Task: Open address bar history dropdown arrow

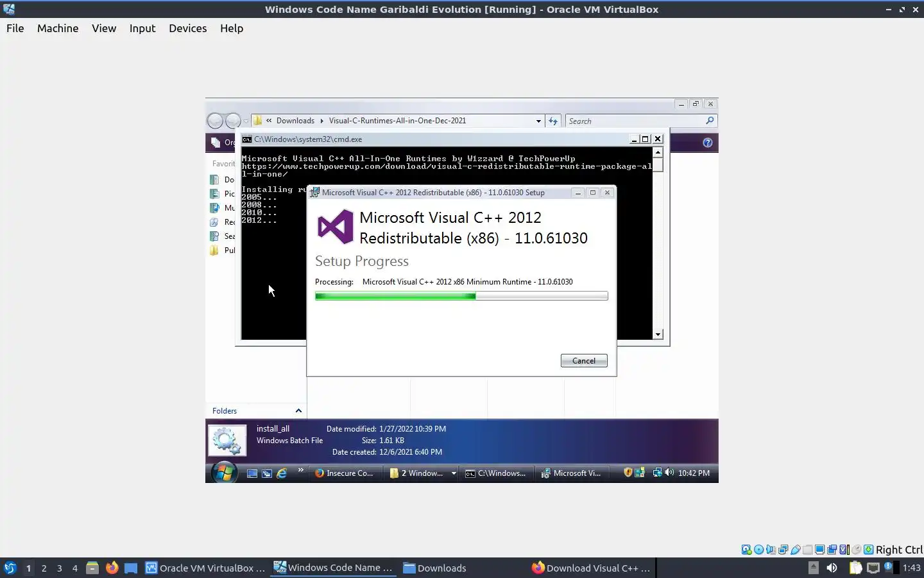Action: [x=538, y=121]
